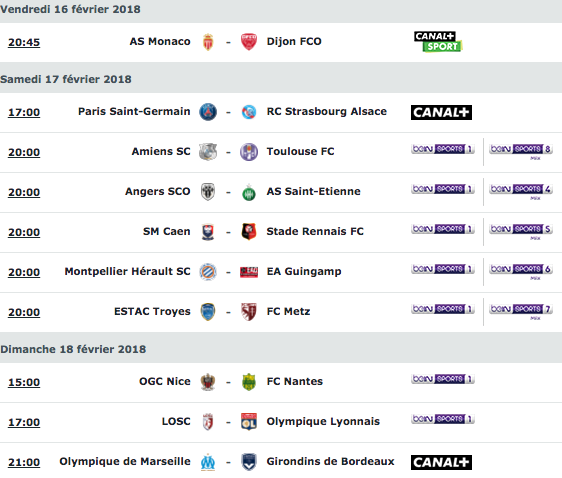This screenshot has height=478, width=562.
Task: Select the Paris Saint-Germain logo
Action: click(208, 112)
